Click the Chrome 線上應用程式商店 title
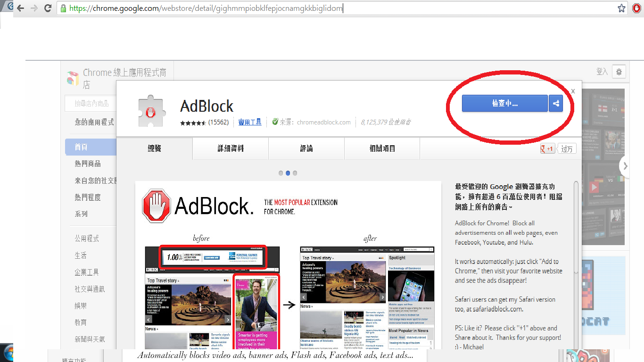Screen dimensions: 644x362 pos(124,79)
